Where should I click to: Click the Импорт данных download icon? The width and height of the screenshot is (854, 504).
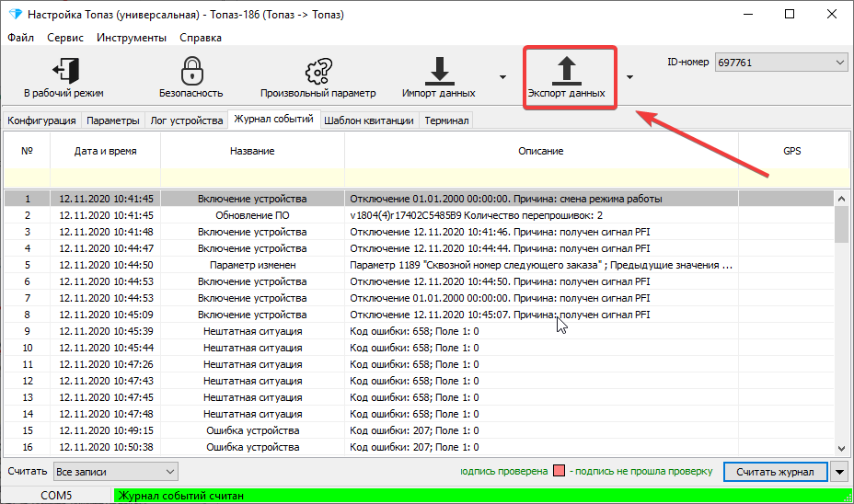coord(439,71)
